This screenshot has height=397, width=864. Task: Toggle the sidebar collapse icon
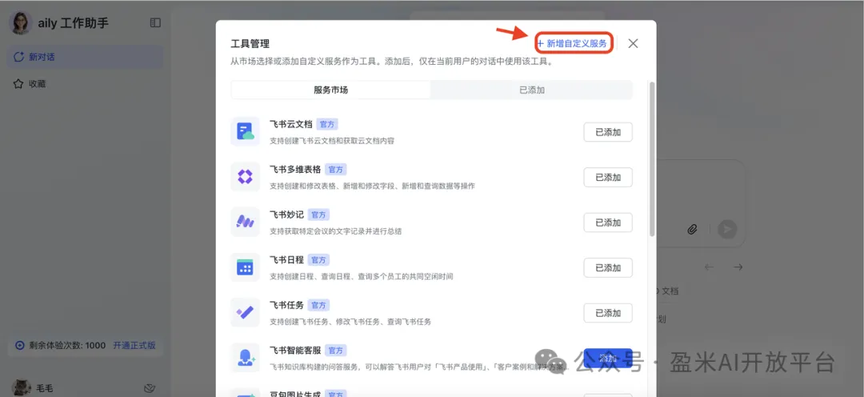pos(155,23)
